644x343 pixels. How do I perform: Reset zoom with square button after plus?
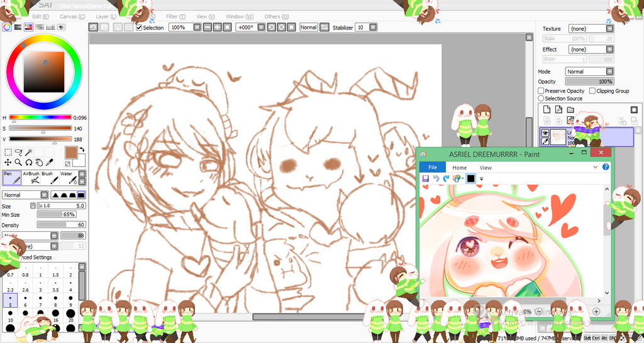[x=227, y=27]
